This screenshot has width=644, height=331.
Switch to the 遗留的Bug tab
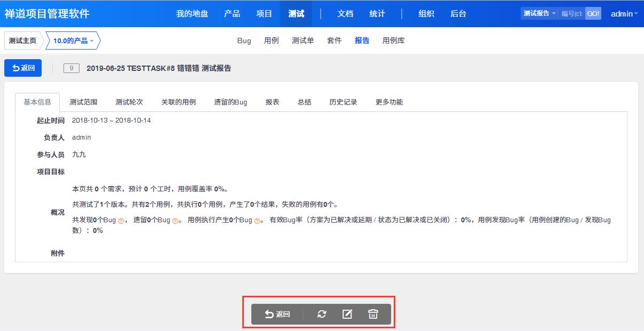coord(230,102)
